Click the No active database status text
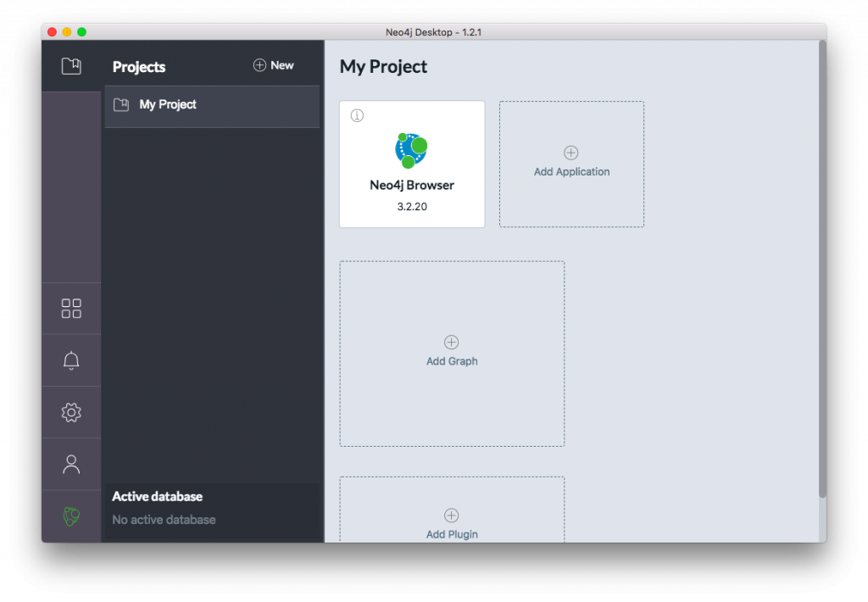 tap(164, 520)
